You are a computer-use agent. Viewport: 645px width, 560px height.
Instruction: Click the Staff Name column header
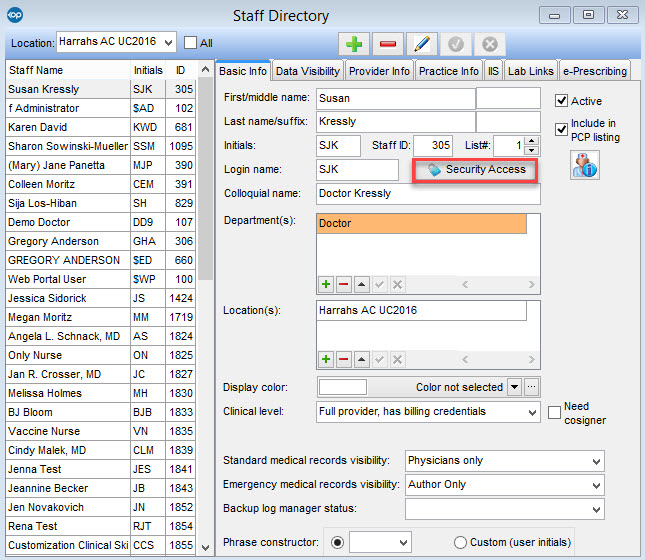pos(68,70)
